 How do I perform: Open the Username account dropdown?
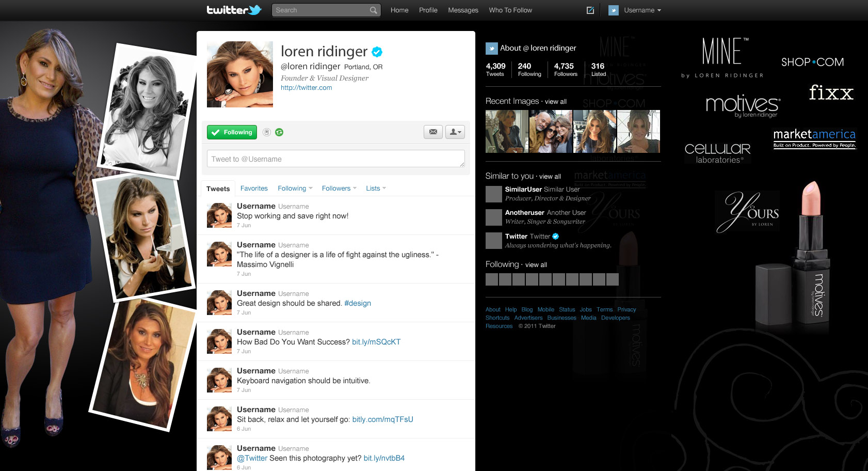(642, 10)
